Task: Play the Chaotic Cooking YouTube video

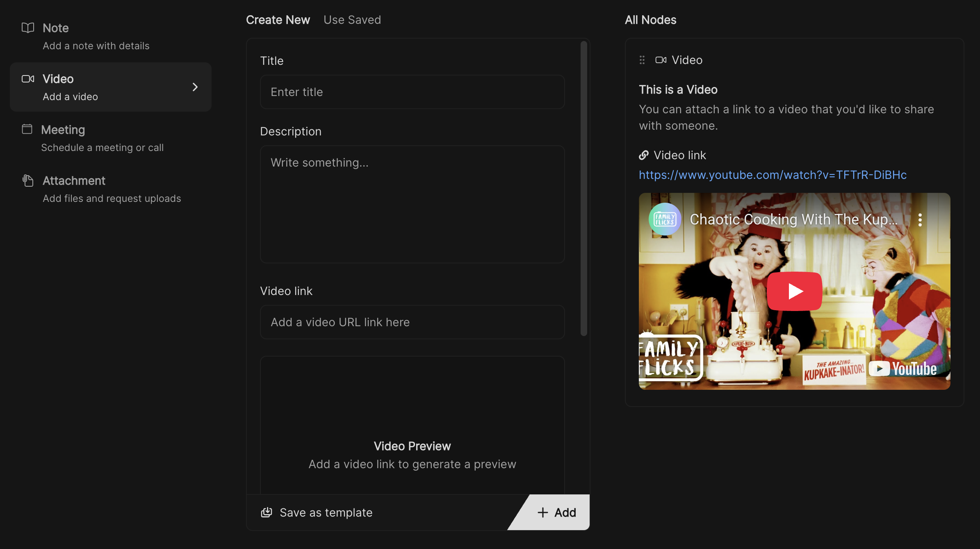Action: tap(794, 291)
